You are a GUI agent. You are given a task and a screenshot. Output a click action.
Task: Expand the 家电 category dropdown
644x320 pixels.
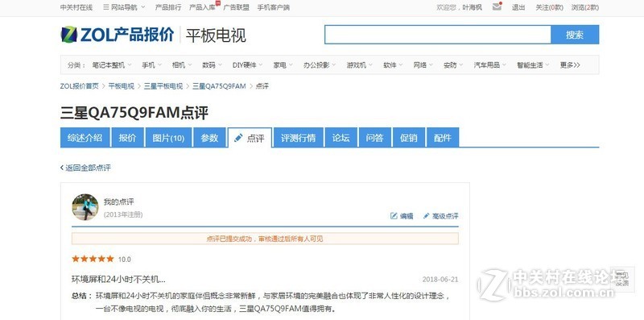click(x=283, y=65)
